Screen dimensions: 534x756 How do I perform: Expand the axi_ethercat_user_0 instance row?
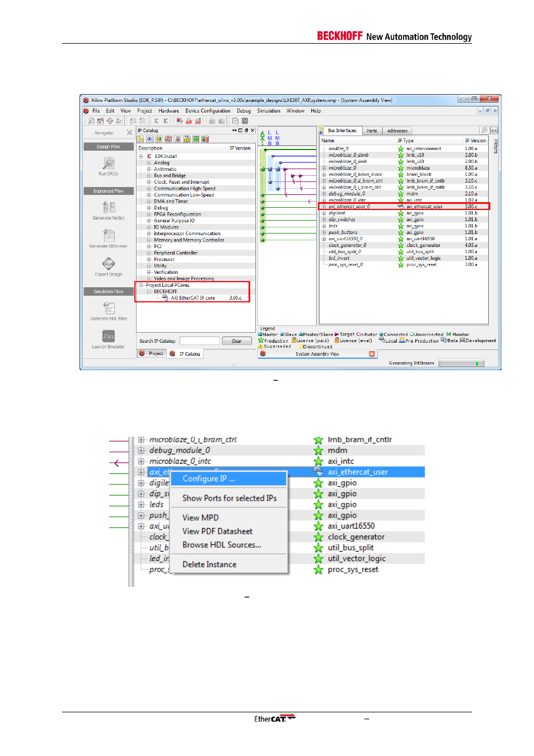pos(324,207)
